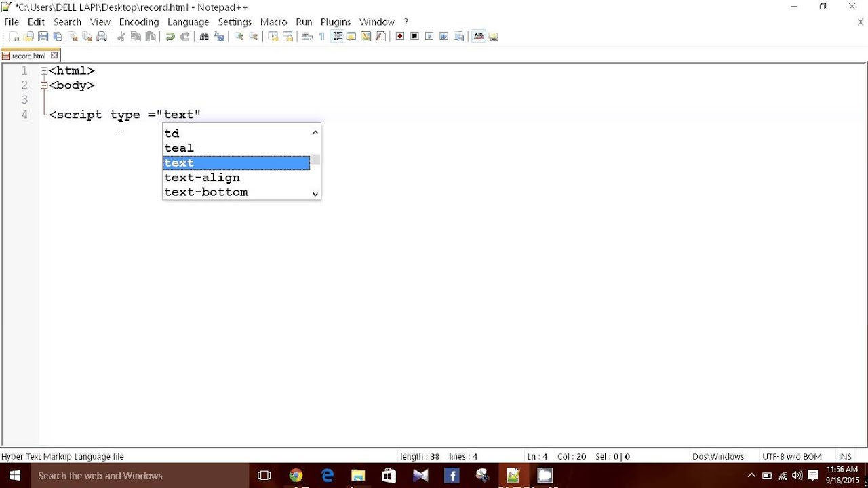Open the File menu
The height and width of the screenshot is (488, 868).
pyautogui.click(x=12, y=22)
